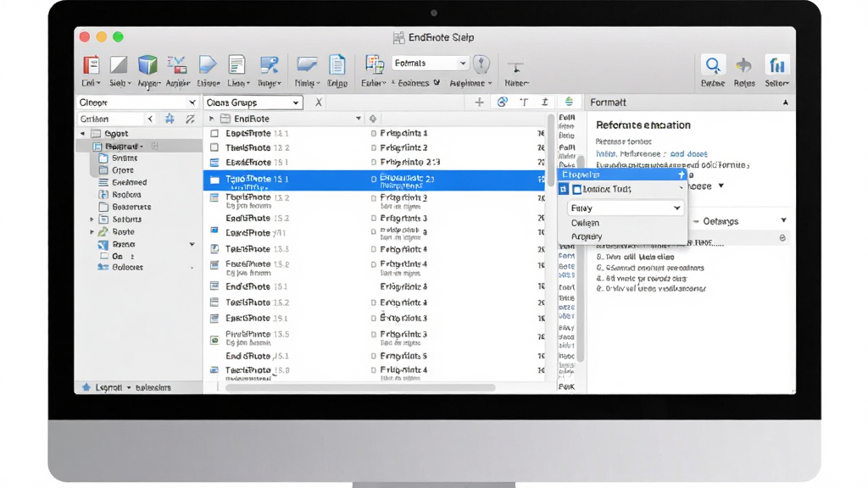
Task: Click the I-beam cursor icon above the list
Action: click(x=545, y=103)
